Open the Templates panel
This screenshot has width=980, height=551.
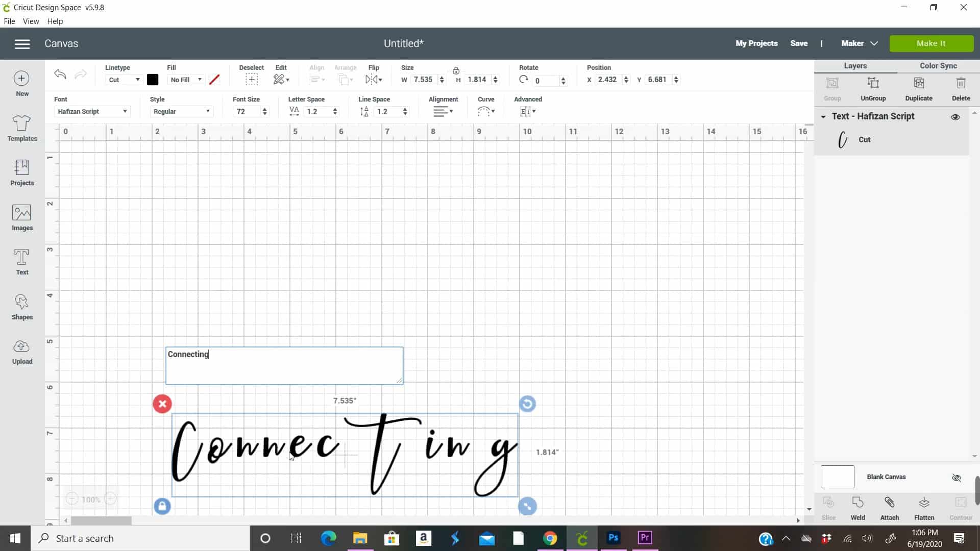click(x=22, y=128)
